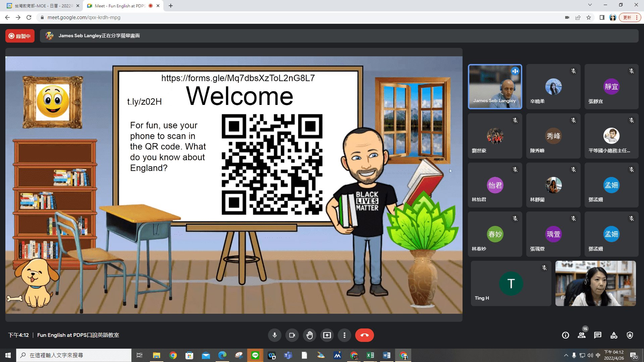The image size is (644, 362).
Task: Select 張靜宜 participant tile
Action: coord(611,87)
